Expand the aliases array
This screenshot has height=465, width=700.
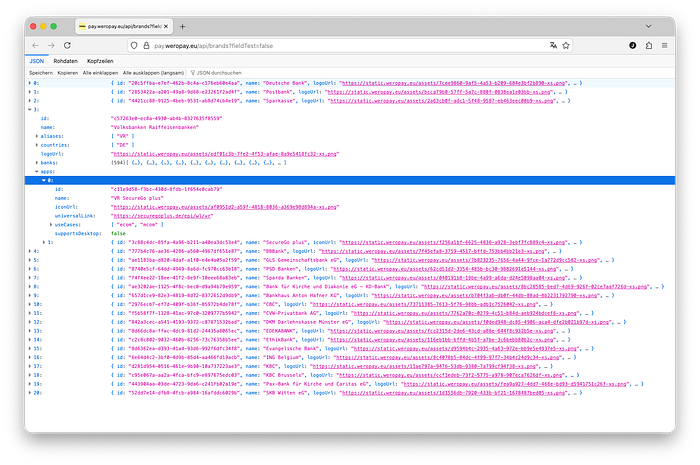37,136
